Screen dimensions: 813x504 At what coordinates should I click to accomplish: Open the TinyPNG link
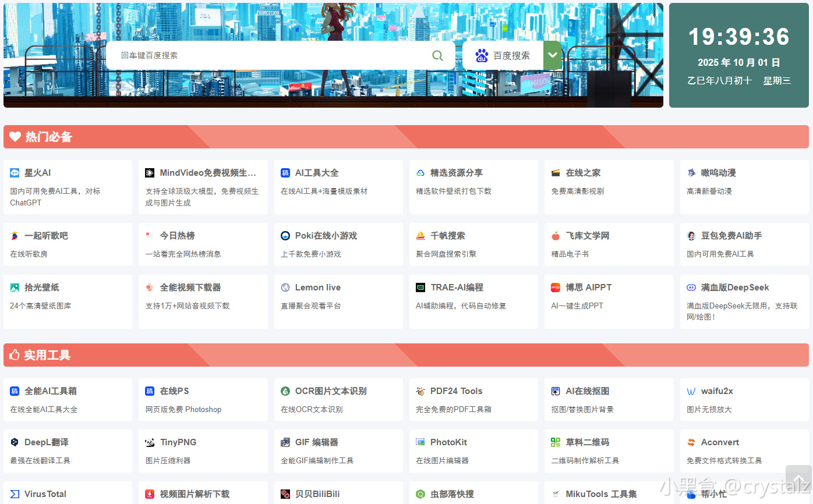click(178, 442)
